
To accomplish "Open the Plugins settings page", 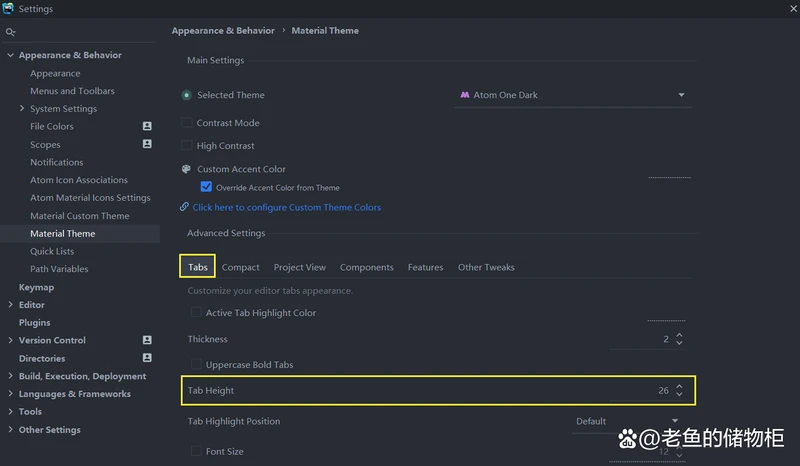I will (x=34, y=323).
